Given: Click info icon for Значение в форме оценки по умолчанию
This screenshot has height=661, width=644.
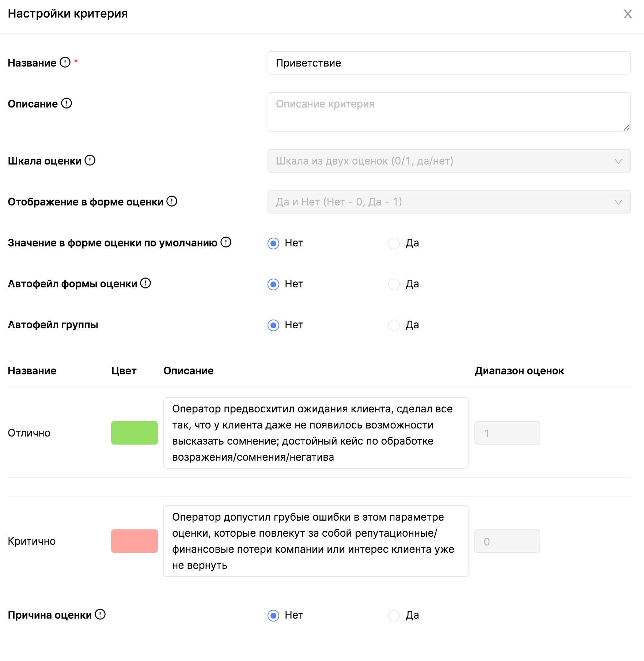Looking at the screenshot, I should 226,242.
